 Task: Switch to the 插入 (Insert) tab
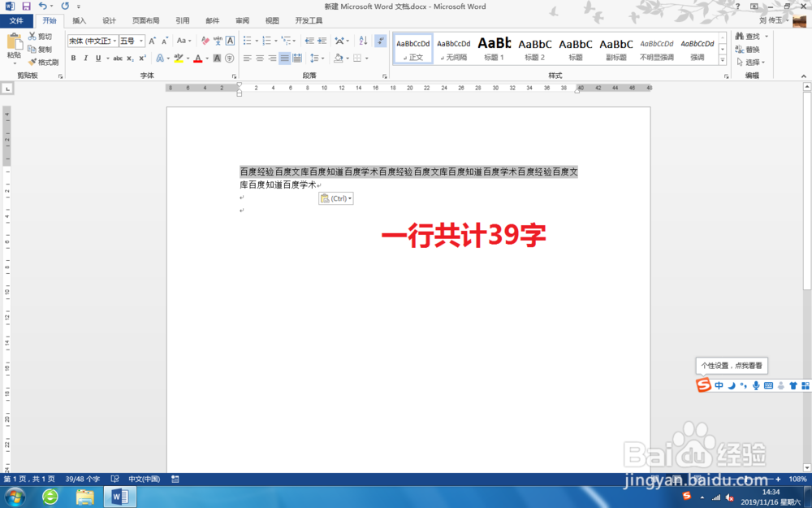(80, 21)
